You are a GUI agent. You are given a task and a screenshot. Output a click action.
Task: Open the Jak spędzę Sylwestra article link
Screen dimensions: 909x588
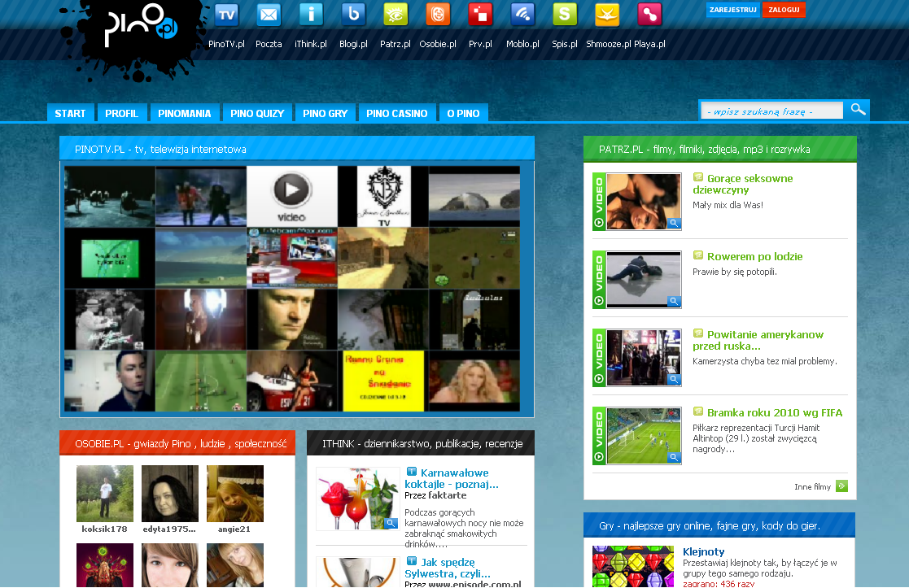click(448, 568)
